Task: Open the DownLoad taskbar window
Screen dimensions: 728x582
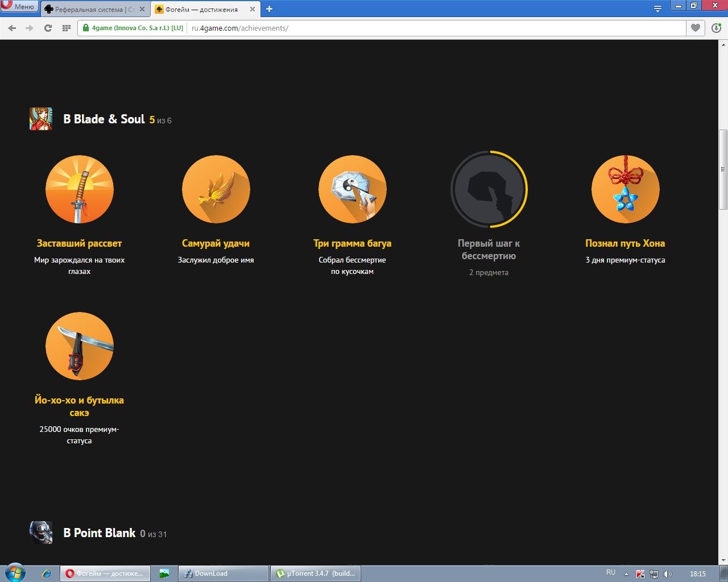Action: pyautogui.click(x=223, y=573)
